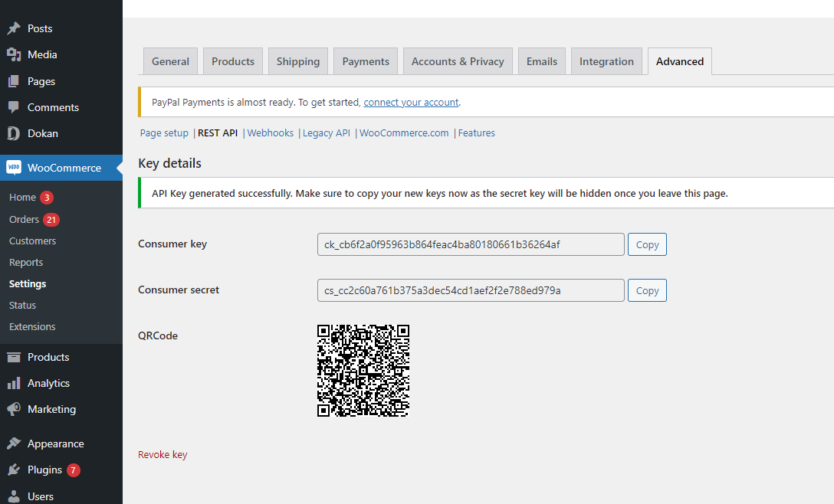The width and height of the screenshot is (834, 504).
Task: Click the Media icon in sidebar
Action: click(14, 54)
